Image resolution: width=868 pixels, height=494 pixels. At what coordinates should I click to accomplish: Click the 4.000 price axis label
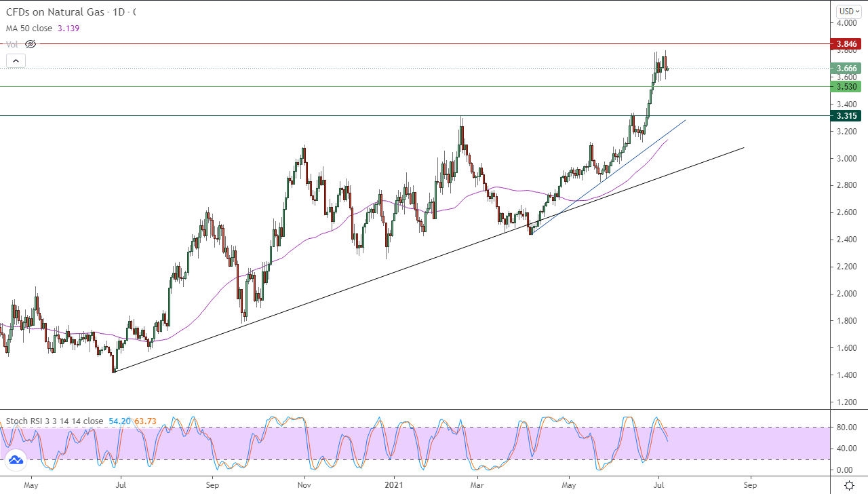point(846,23)
